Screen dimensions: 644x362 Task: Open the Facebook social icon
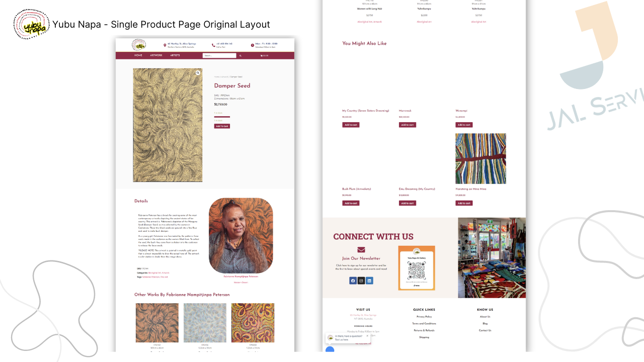[353, 281]
